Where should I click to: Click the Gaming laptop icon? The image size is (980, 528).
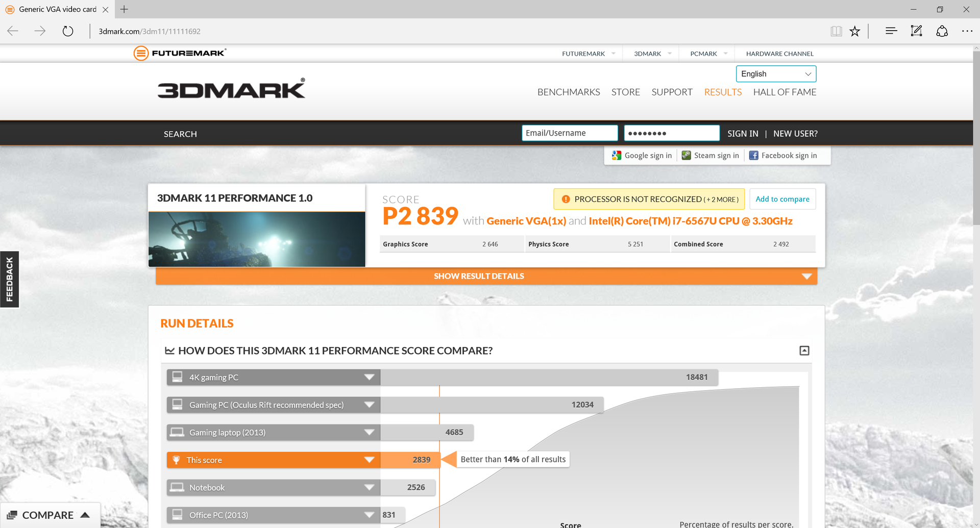(x=177, y=432)
